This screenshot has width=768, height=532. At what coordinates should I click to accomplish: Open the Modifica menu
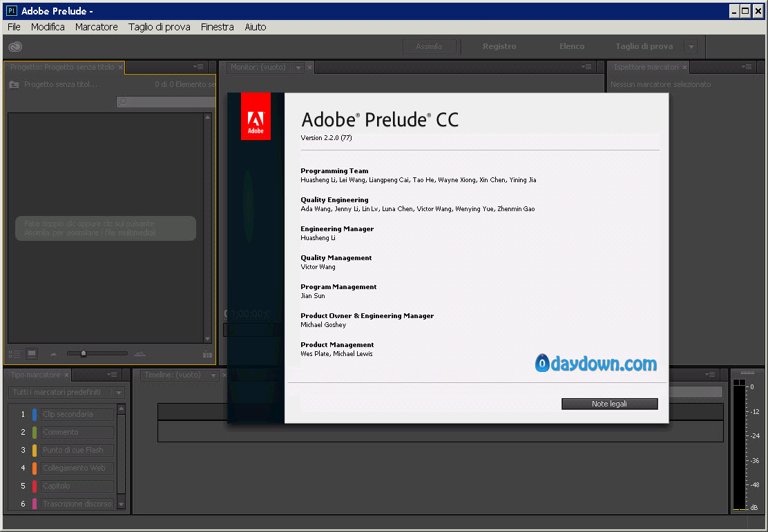48,27
